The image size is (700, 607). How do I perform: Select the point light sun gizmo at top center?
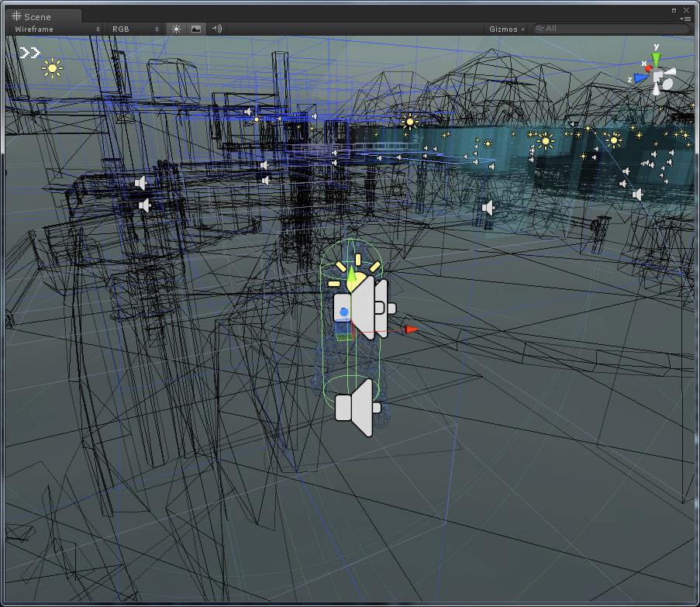(409, 122)
